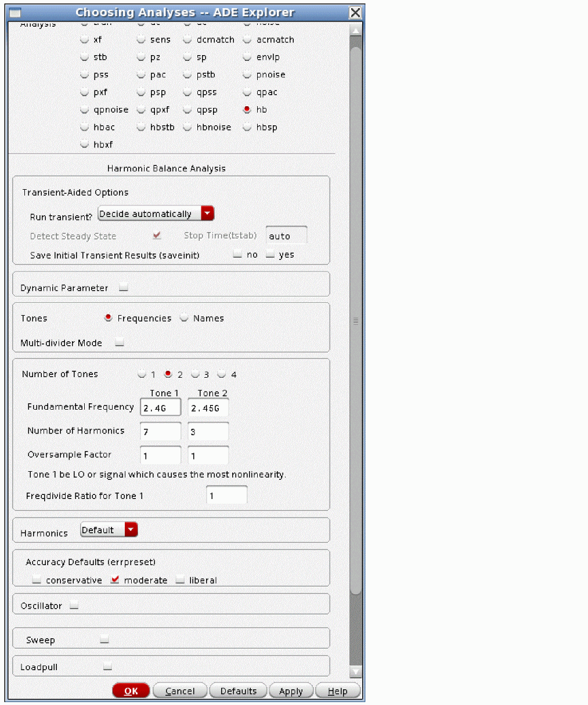Click the window menu icon in title bar
Image resolution: width=588 pixels, height=705 pixels.
15,12
